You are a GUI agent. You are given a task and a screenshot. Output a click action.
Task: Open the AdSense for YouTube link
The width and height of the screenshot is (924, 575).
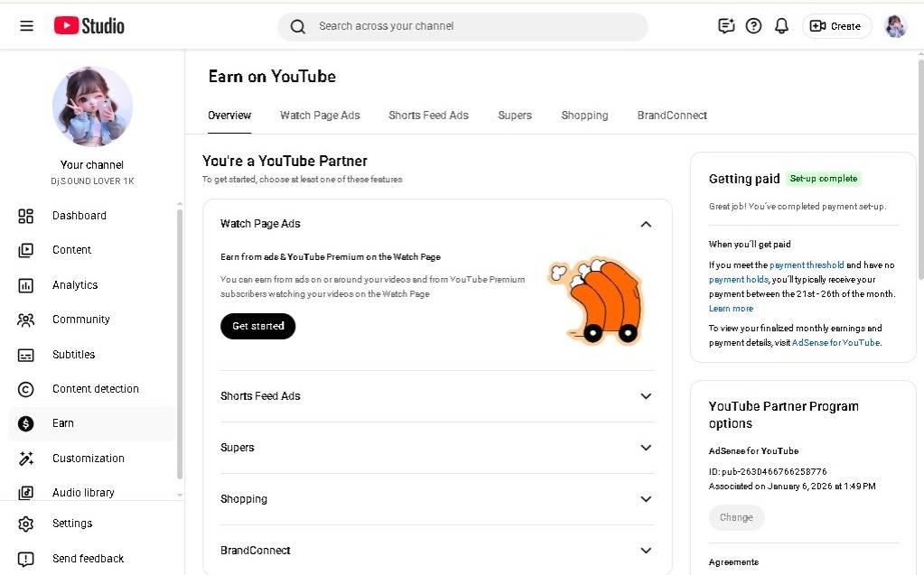coord(835,343)
